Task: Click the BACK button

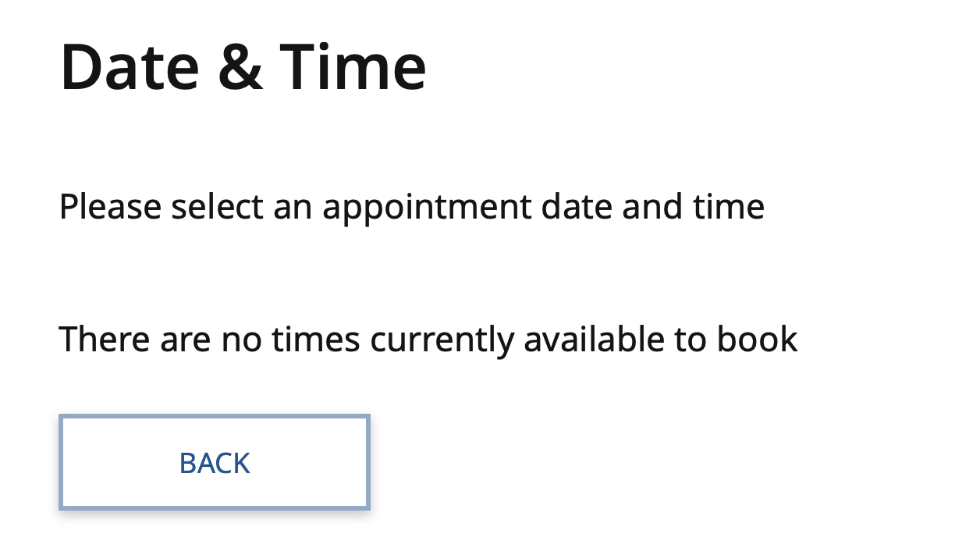Action: pyautogui.click(x=214, y=463)
